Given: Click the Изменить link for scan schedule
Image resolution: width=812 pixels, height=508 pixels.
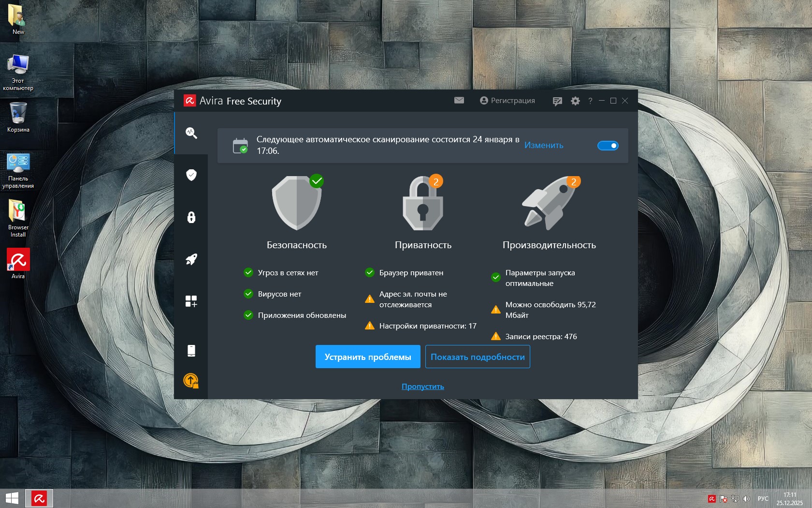Looking at the screenshot, I should click(544, 145).
